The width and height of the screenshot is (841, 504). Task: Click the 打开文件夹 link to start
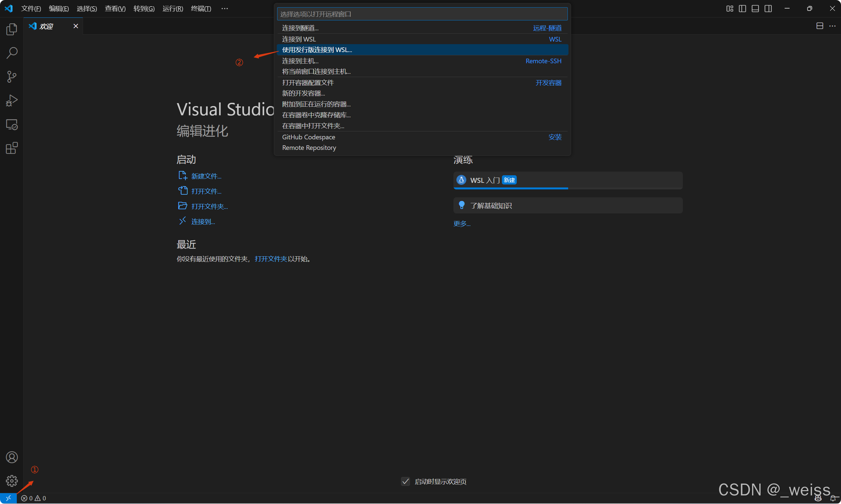[x=270, y=259]
